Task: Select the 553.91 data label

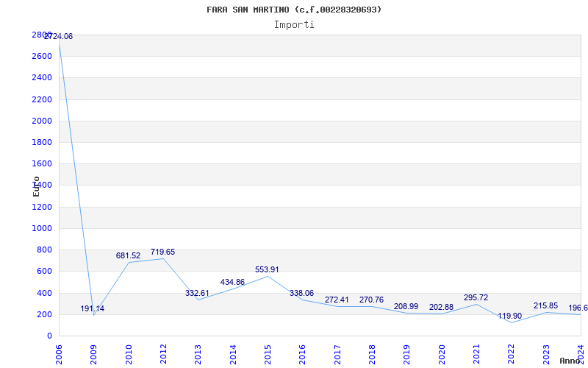Action: tap(267, 269)
